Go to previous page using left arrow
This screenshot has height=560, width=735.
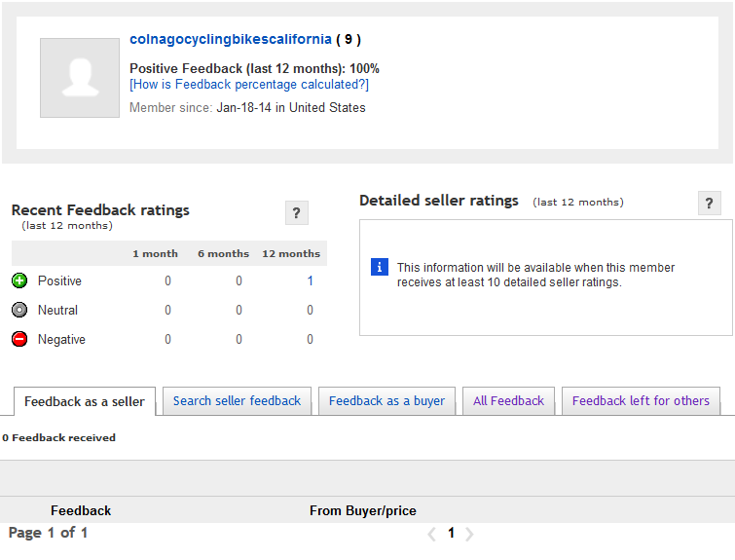click(431, 534)
